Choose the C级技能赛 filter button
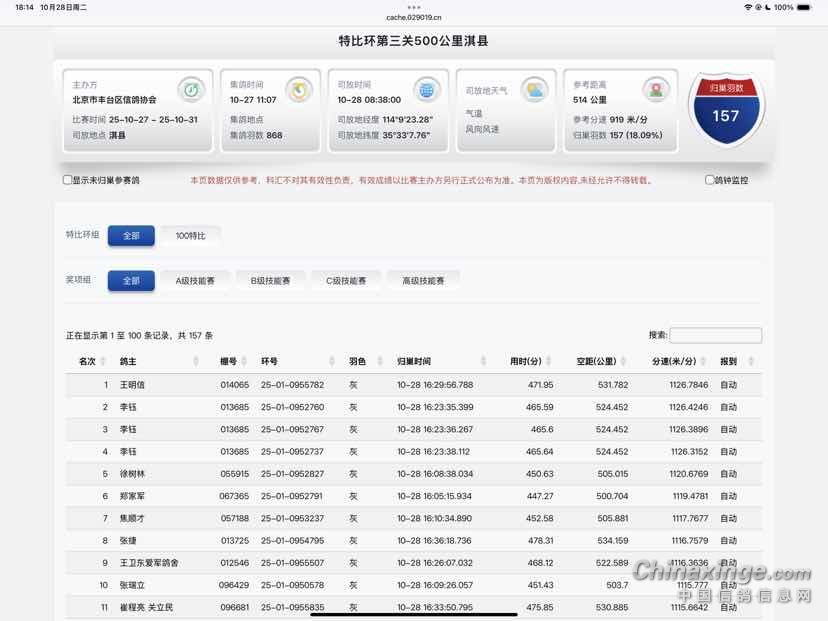Image resolution: width=828 pixels, height=621 pixels. tap(346, 281)
